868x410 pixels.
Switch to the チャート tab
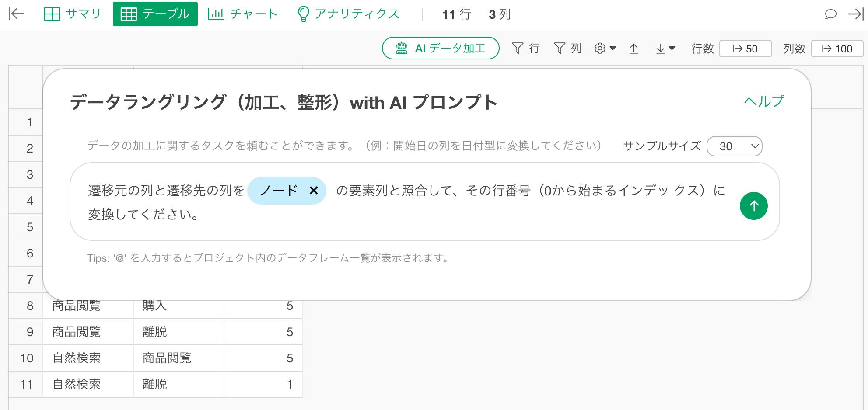point(243,14)
